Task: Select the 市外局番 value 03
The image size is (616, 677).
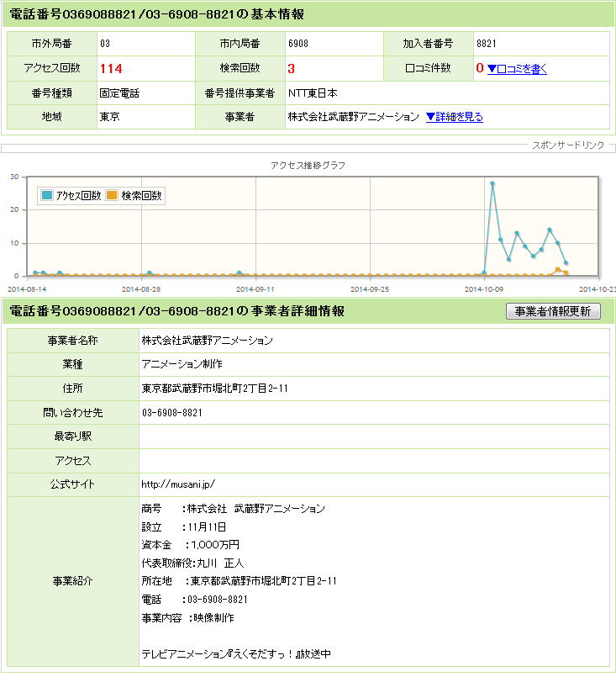Action: [105, 44]
